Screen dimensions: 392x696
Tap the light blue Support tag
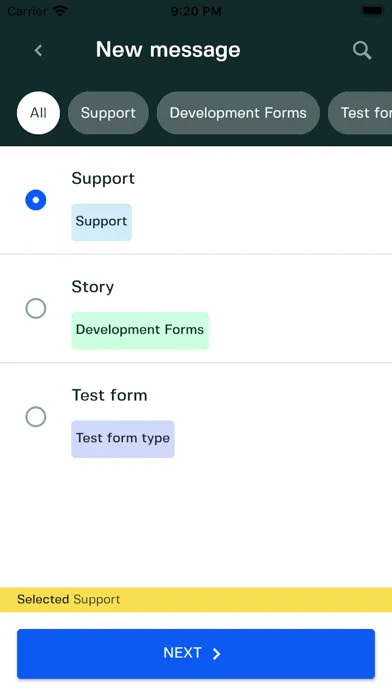[102, 222]
